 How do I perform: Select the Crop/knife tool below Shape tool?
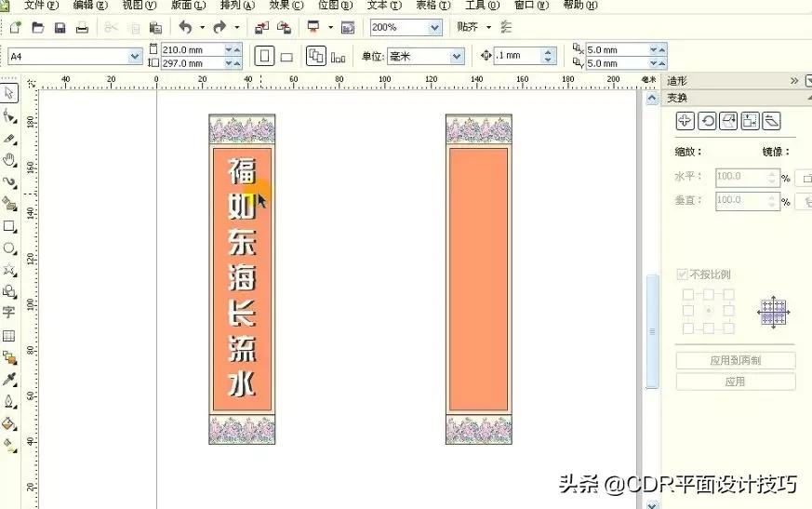tap(9, 139)
